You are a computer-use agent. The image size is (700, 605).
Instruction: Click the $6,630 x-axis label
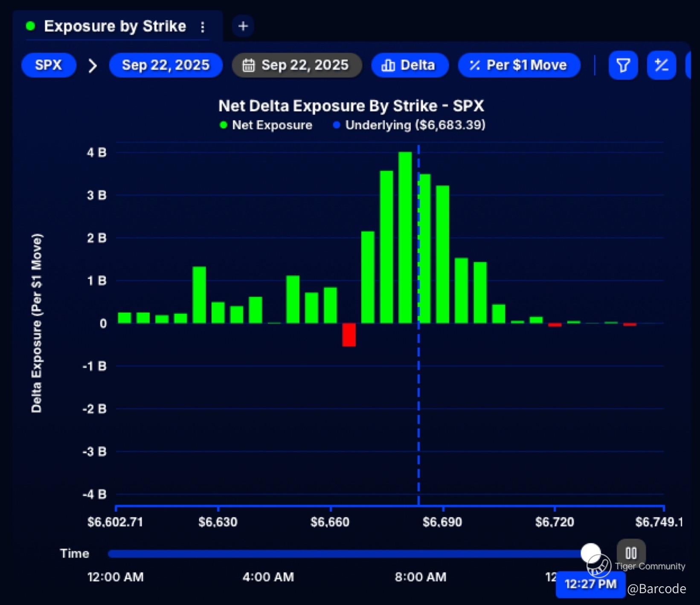pos(218,522)
